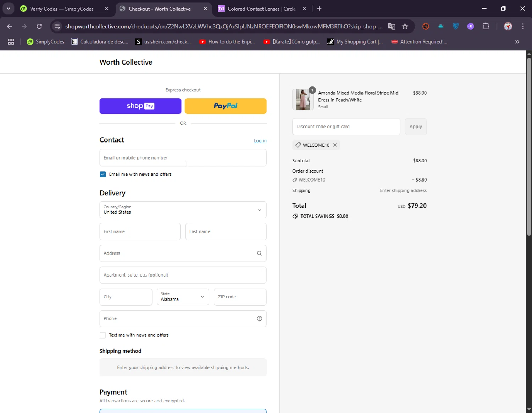
Task: Open the Log in link
Action: pos(260,141)
